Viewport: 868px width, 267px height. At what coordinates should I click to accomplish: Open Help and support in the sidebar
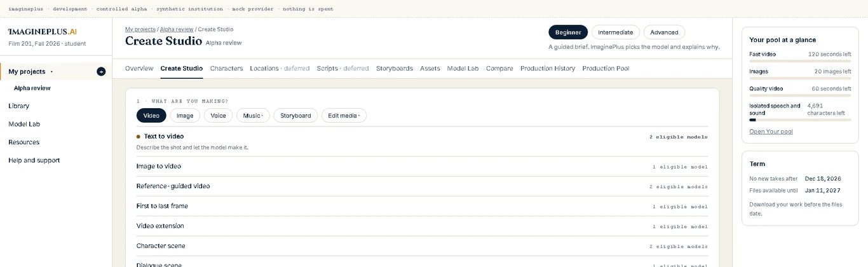(34, 160)
